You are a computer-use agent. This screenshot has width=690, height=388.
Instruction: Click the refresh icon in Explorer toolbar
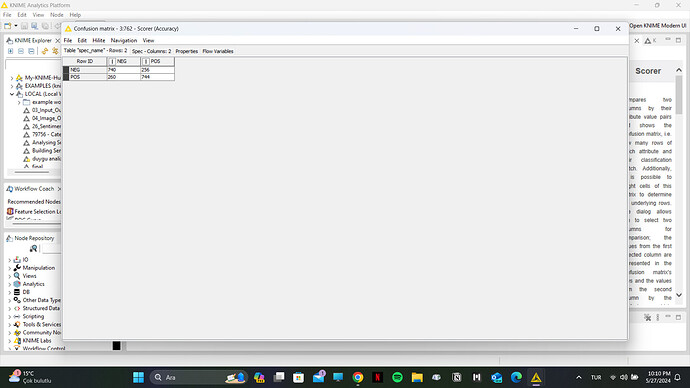(x=55, y=51)
